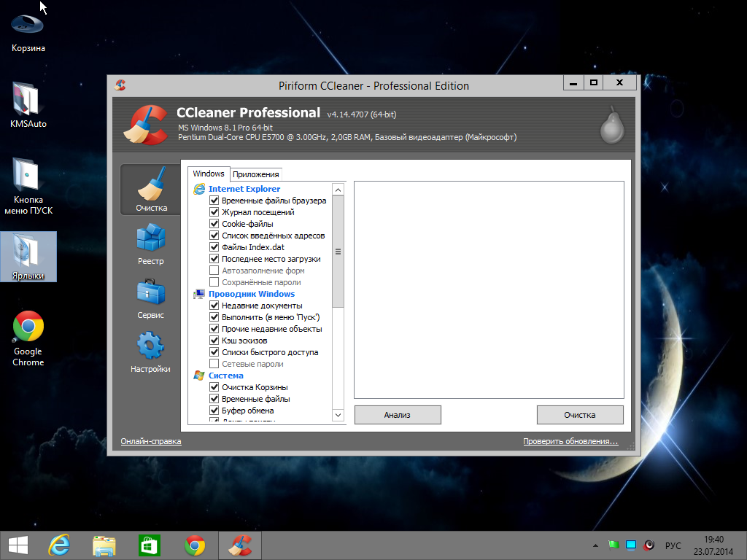Click the Internet Explorer group icon
The image size is (747, 560).
pos(198,189)
